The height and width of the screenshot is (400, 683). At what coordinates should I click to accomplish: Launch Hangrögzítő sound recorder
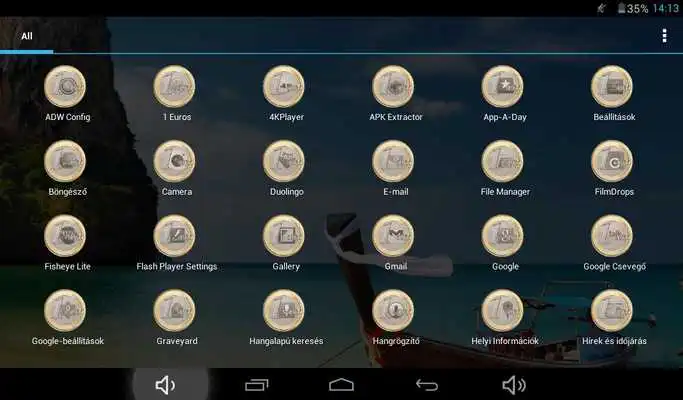pyautogui.click(x=393, y=311)
